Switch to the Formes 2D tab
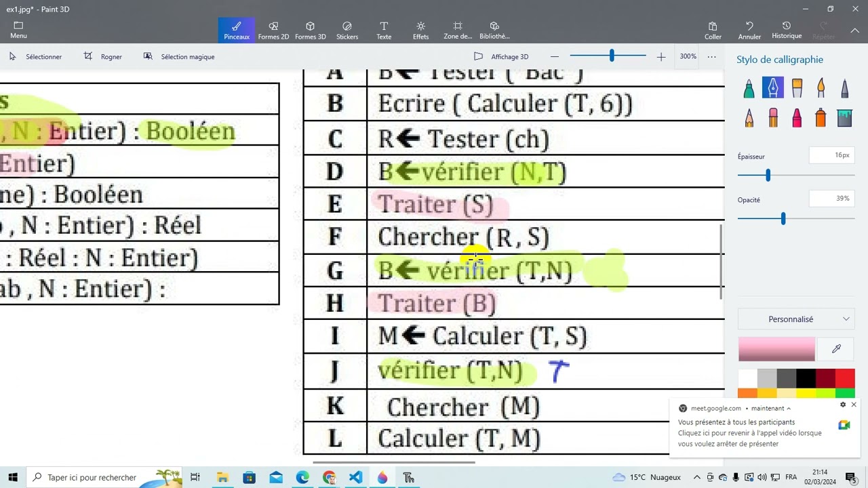The image size is (868, 488). point(273,30)
